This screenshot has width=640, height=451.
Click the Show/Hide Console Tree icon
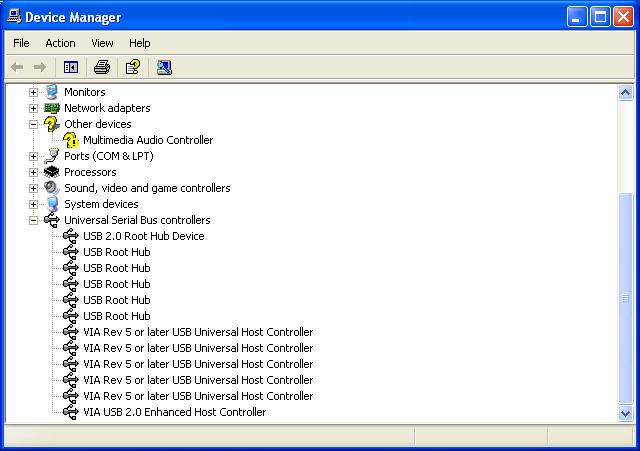click(71, 67)
